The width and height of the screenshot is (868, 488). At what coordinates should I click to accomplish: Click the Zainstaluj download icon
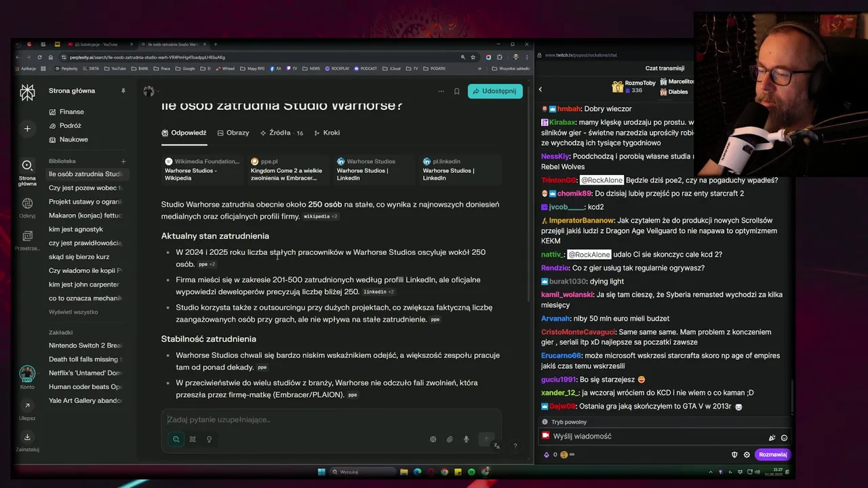click(27, 437)
